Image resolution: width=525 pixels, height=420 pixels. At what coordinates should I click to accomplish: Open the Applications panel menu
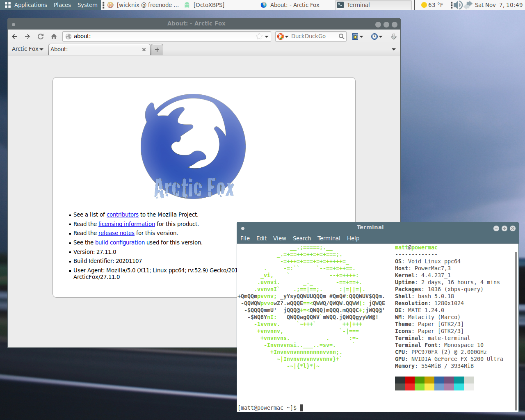coord(26,5)
